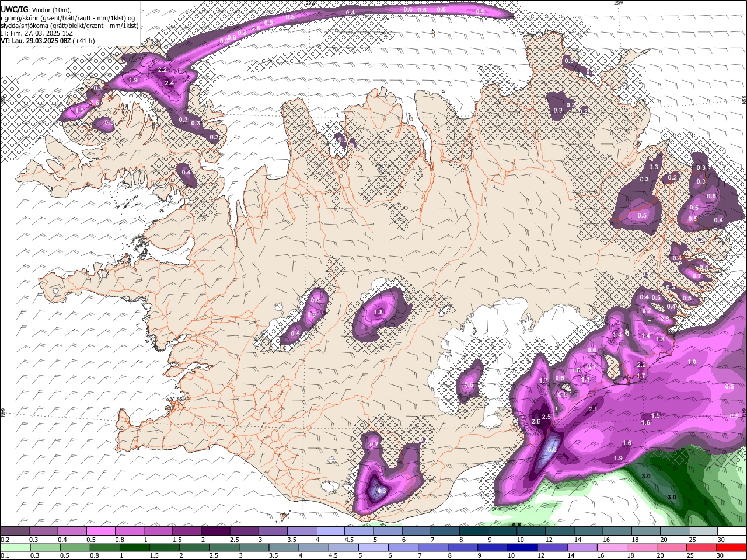The image size is (747, 560).
Task: Click the init time 'IT: Fim. 27. 03. 2025 15Z'
Action: pos(37,33)
